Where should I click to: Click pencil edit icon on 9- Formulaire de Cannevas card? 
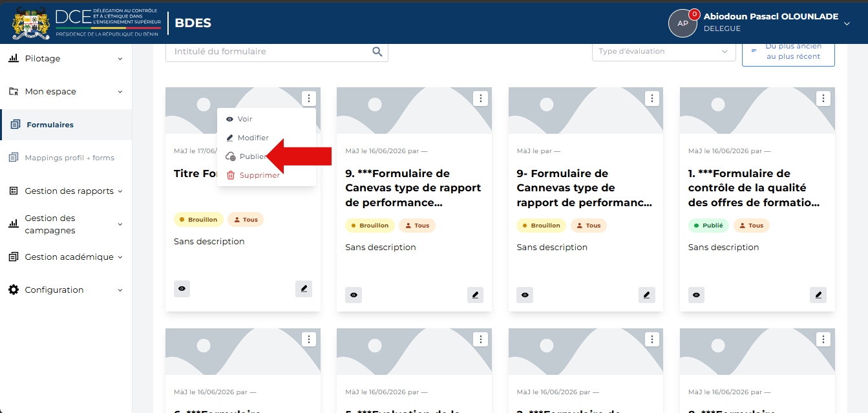[647, 295]
